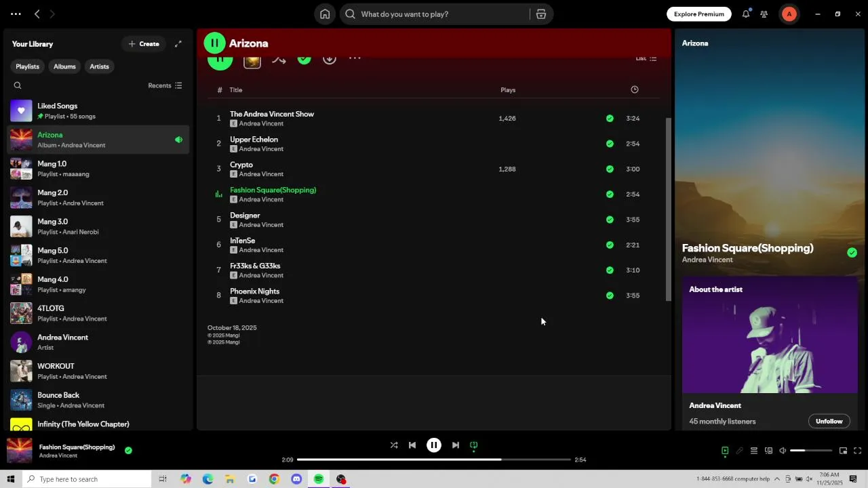Toggle the liked checkmark in the bottom bar
Image resolution: width=868 pixels, height=488 pixels.
pos(128,450)
